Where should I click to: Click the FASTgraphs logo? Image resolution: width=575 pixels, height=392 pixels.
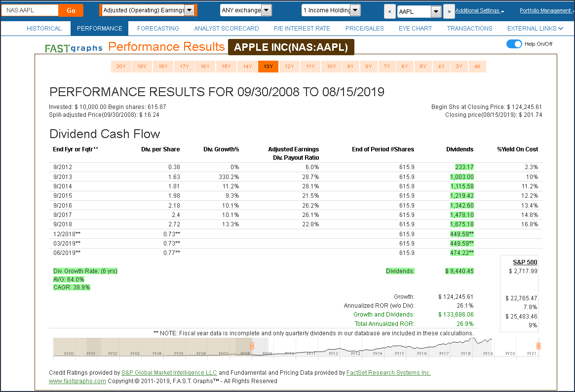tap(74, 48)
